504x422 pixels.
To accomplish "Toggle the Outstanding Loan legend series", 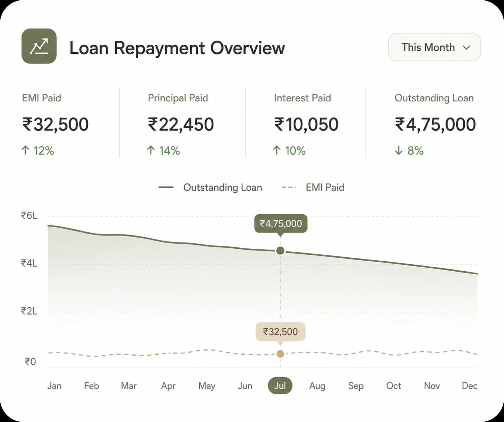I will (x=210, y=187).
